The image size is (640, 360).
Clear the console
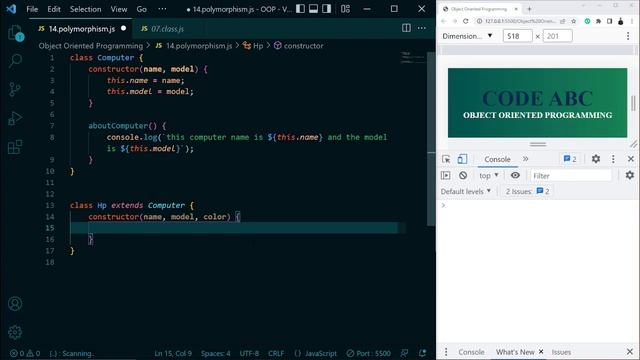pyautogui.click(x=463, y=176)
